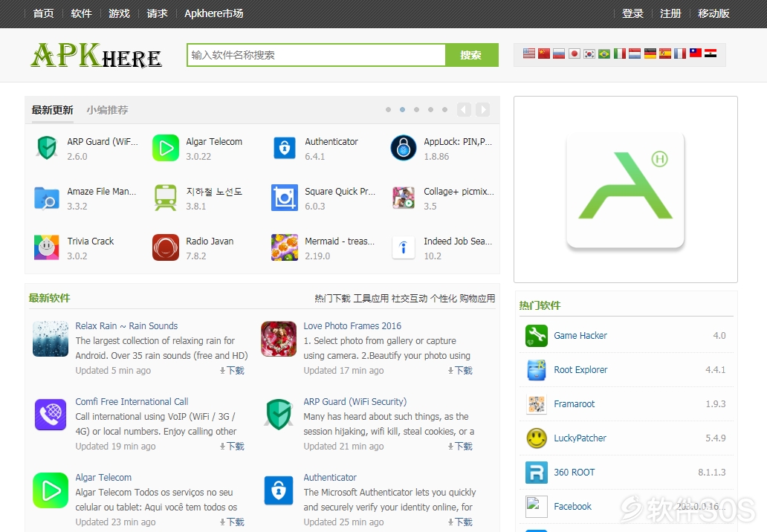Advance carousel with the right arrow
This screenshot has width=767, height=532.
coord(483,109)
